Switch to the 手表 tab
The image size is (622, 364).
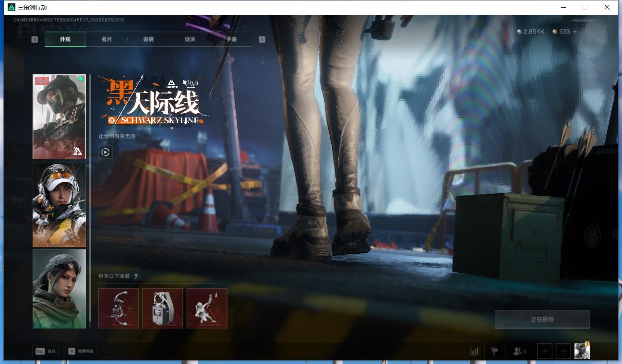click(x=232, y=39)
